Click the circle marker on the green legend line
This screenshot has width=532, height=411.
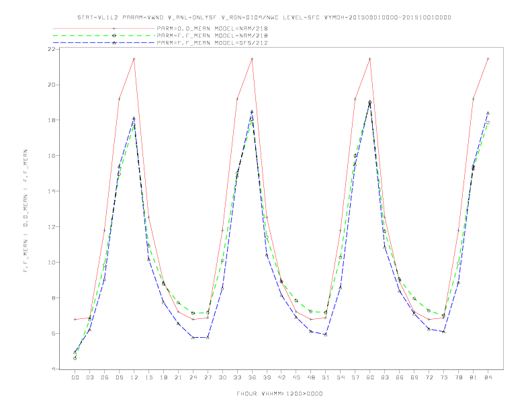tap(114, 36)
